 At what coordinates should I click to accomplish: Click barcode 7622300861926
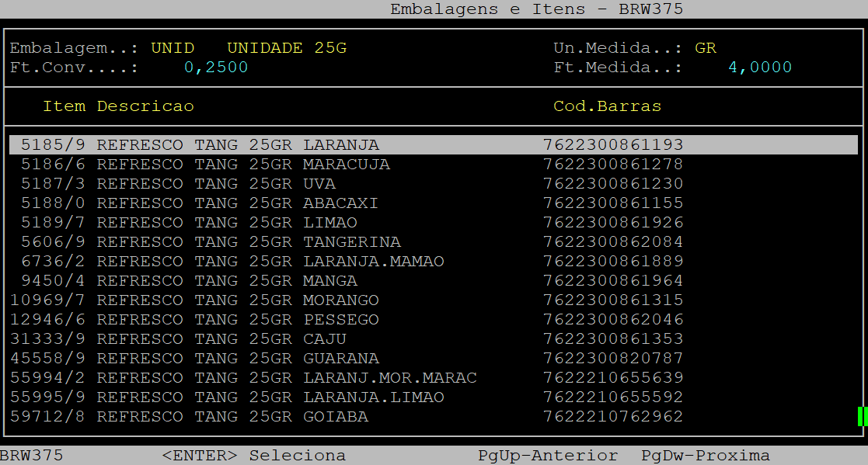tap(613, 222)
